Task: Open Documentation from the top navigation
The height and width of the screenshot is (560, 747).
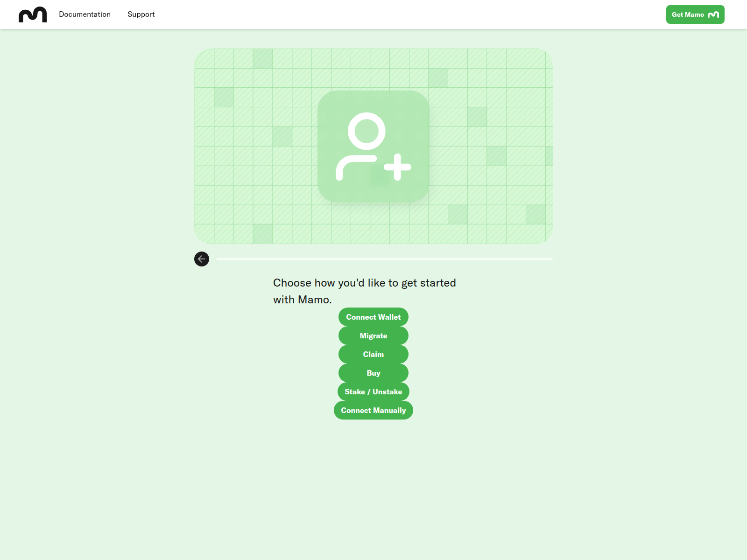Action: [x=85, y=14]
